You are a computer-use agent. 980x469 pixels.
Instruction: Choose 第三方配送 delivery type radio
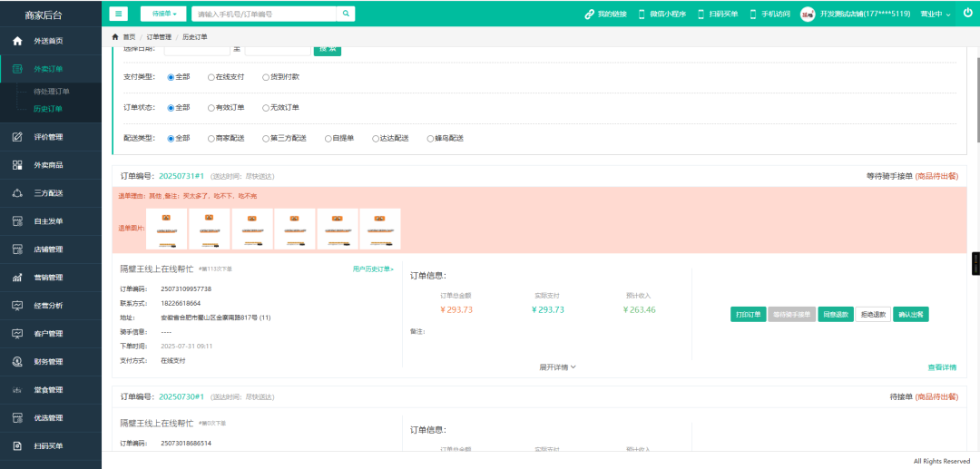point(265,138)
